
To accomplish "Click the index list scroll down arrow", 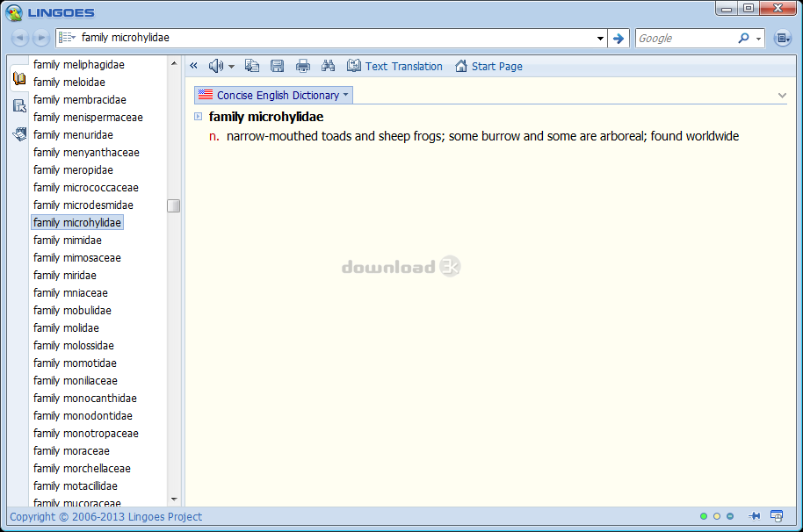I will pos(174,500).
